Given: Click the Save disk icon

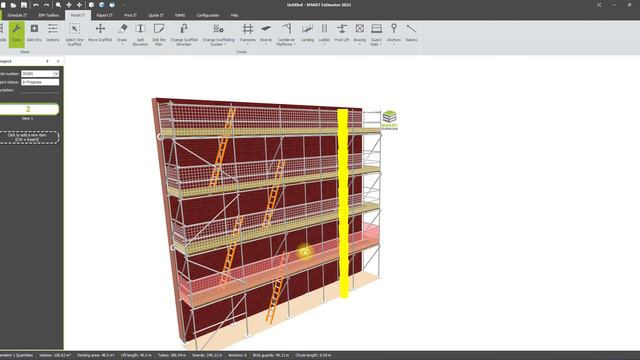Looking at the screenshot, I should pyautogui.click(x=24, y=5).
